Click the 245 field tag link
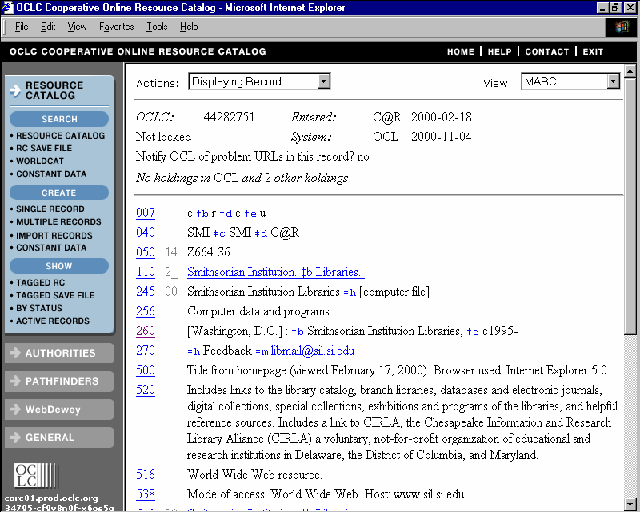 click(x=146, y=292)
